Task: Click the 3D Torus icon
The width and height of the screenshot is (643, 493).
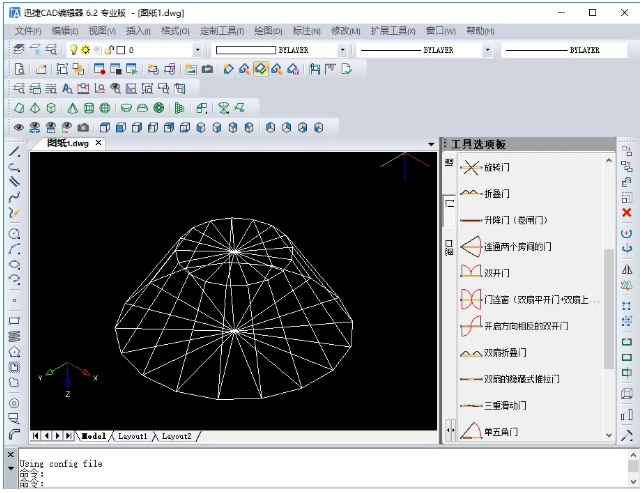Action: (159, 108)
